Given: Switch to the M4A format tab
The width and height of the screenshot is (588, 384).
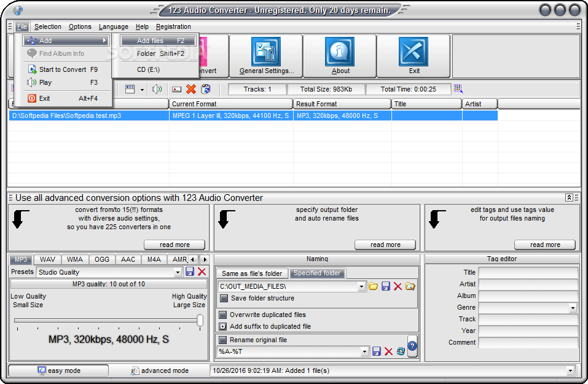Looking at the screenshot, I should [154, 259].
